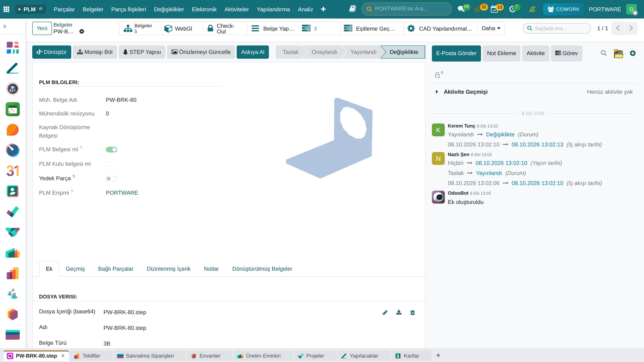Screen dimensions: 644x362
Task: Open the dashboard tiles app in sidebar
Action: tap(12, 48)
